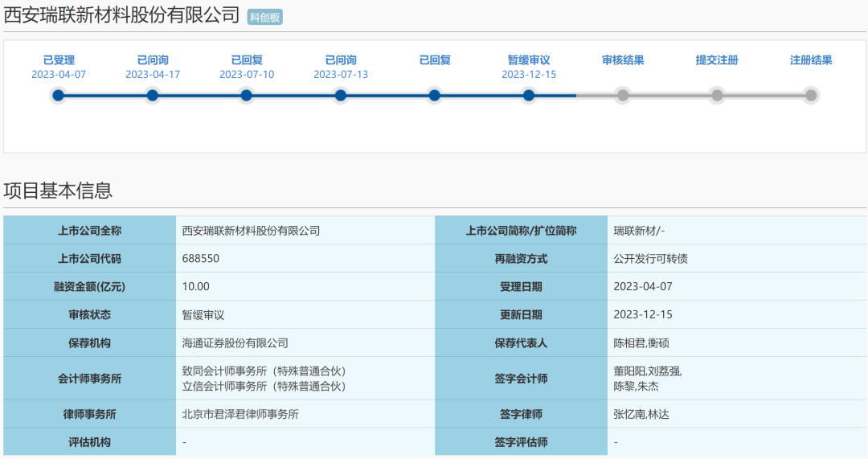Select the 提交注册 stage label
This screenshot has height=459, width=868.
click(x=717, y=60)
